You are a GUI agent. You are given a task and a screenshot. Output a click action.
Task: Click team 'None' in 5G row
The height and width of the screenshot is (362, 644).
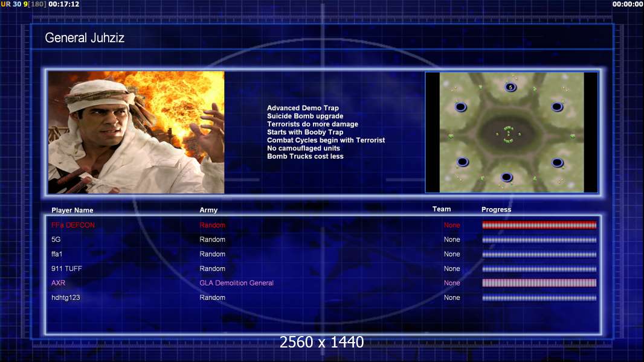[452, 240]
